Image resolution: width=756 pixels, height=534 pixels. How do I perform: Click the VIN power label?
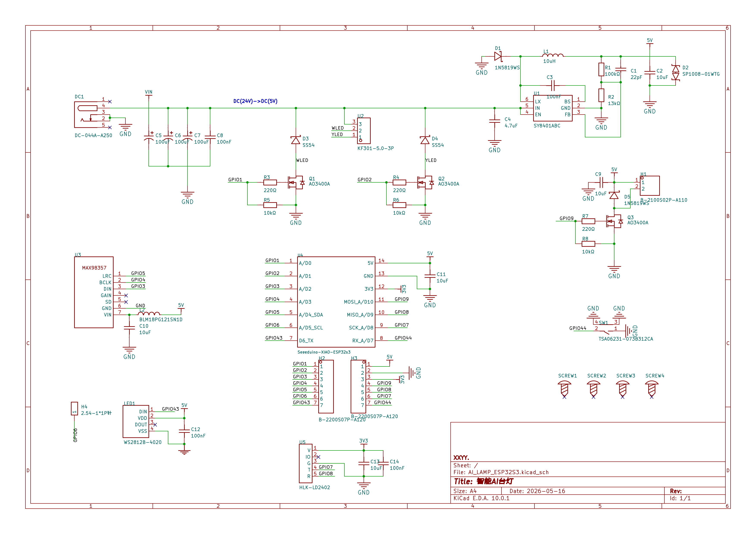[x=148, y=92]
